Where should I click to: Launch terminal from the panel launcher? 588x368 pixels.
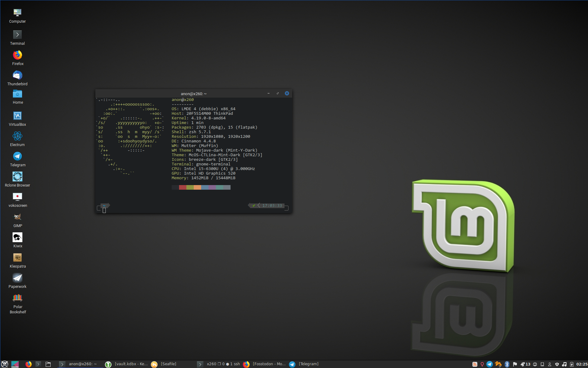(x=38, y=364)
